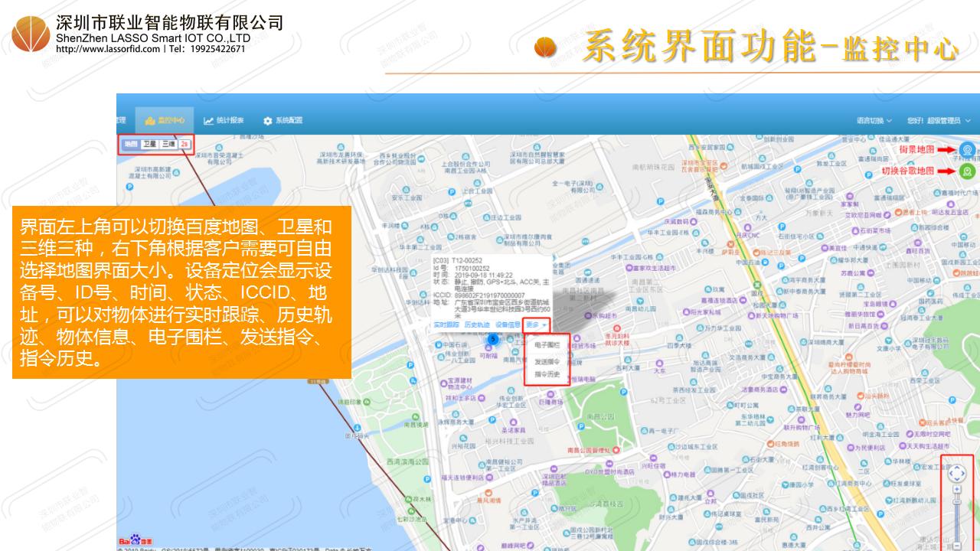Click the 历史轨迹 link
This screenshot has width=980, height=551.
point(477,325)
